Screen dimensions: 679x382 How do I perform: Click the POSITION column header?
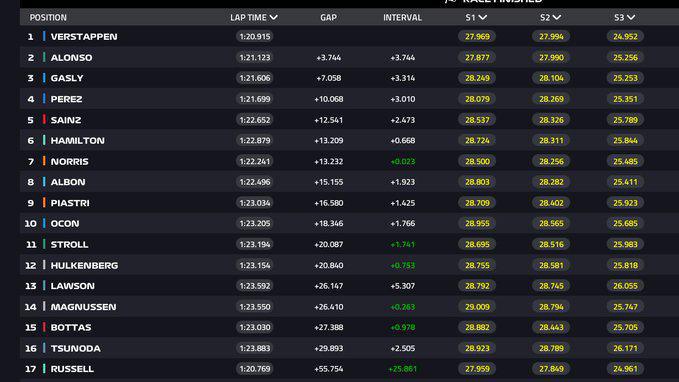48,18
